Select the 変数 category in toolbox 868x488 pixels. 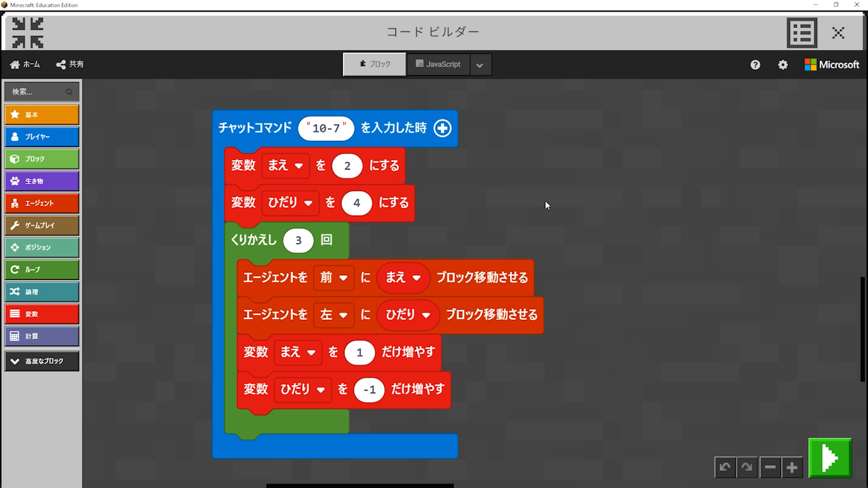tap(42, 314)
